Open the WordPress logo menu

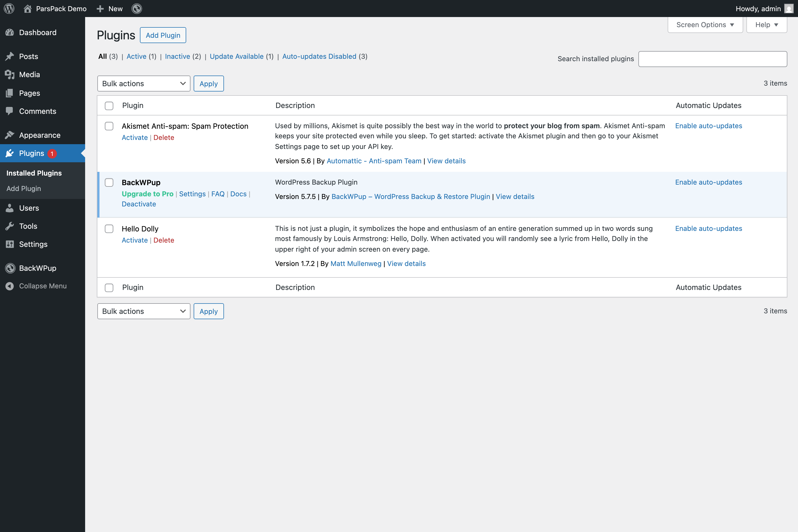(x=9, y=9)
